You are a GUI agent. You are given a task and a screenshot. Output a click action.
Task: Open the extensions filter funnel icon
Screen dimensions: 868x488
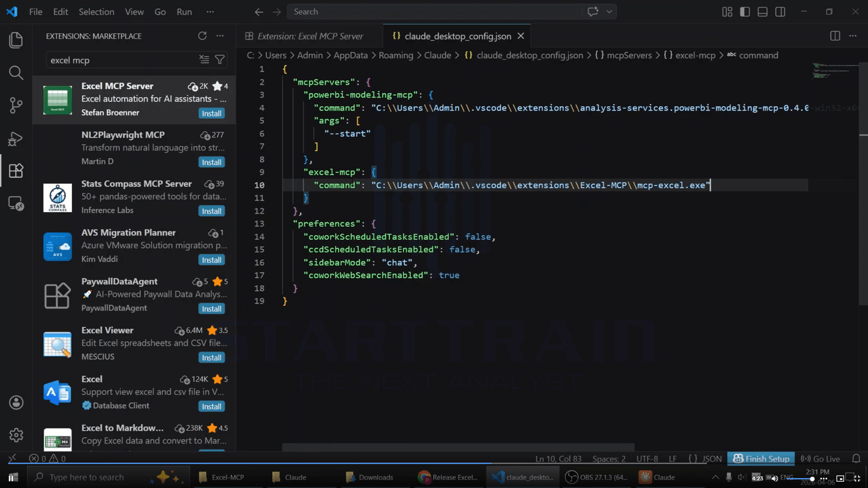click(x=220, y=60)
